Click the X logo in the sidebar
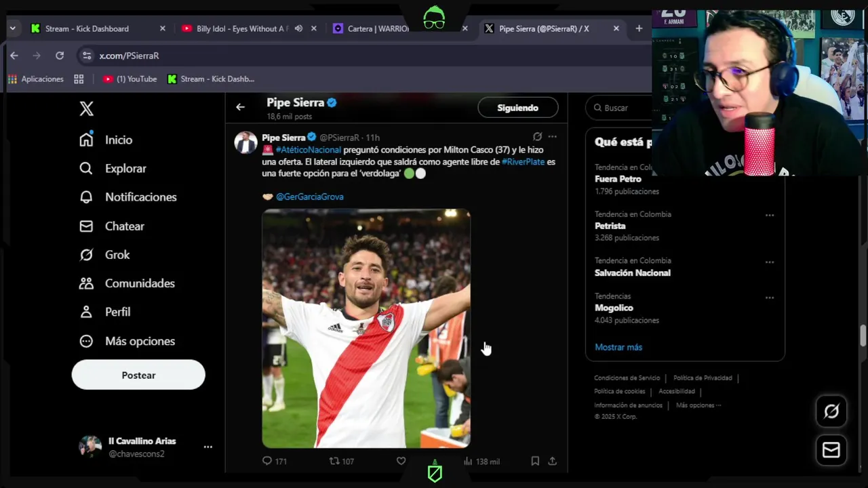The height and width of the screenshot is (488, 868). pyautogui.click(x=87, y=108)
